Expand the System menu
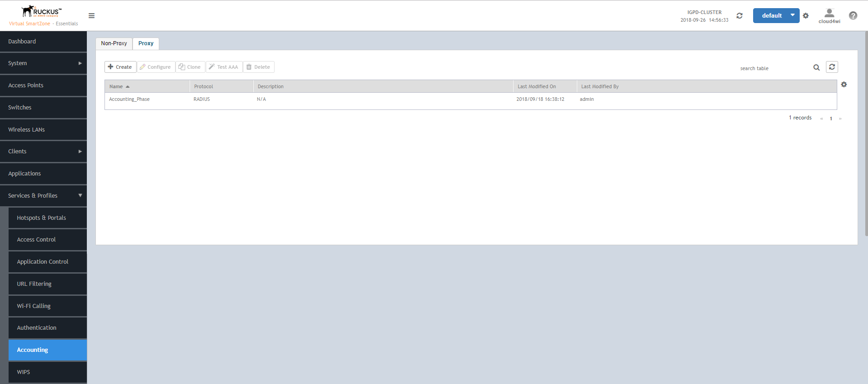The height and width of the screenshot is (384, 868). pos(43,63)
